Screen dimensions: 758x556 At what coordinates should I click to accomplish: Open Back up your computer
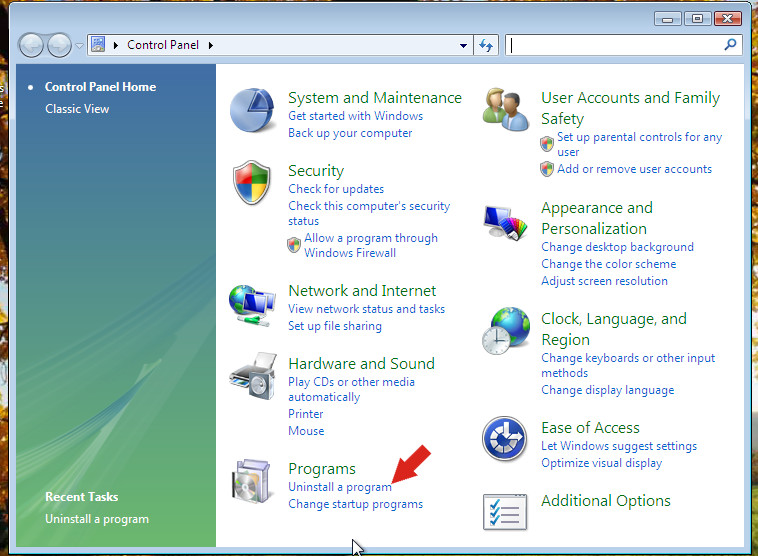coord(350,133)
